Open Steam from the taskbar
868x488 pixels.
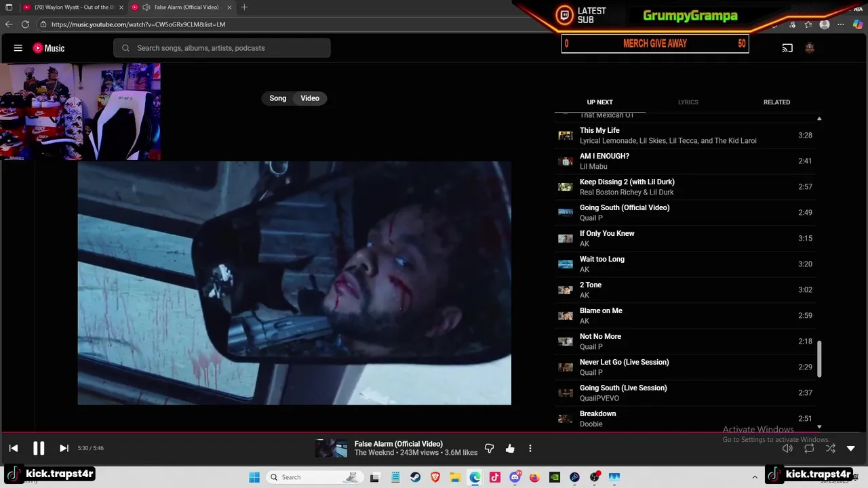click(415, 477)
